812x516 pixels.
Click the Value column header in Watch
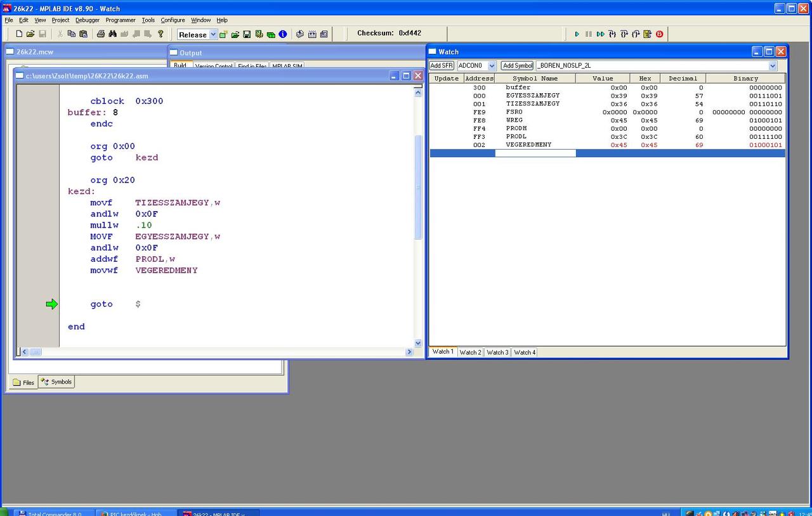pos(603,79)
